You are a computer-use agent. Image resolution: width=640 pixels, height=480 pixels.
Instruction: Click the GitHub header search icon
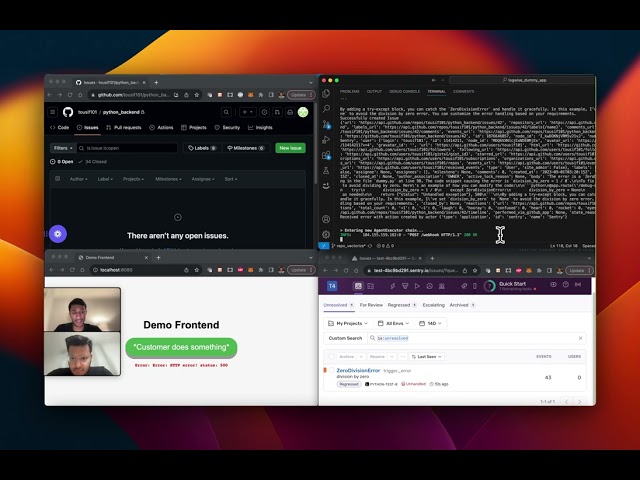point(226,112)
